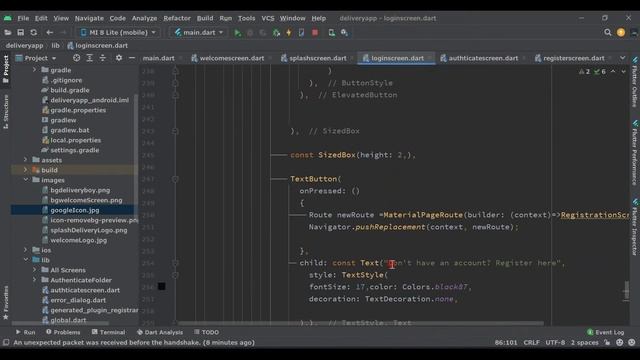Viewport: 640px width, 360px height.
Task: Select opened file target icon in Project panel
Action: 76,58
